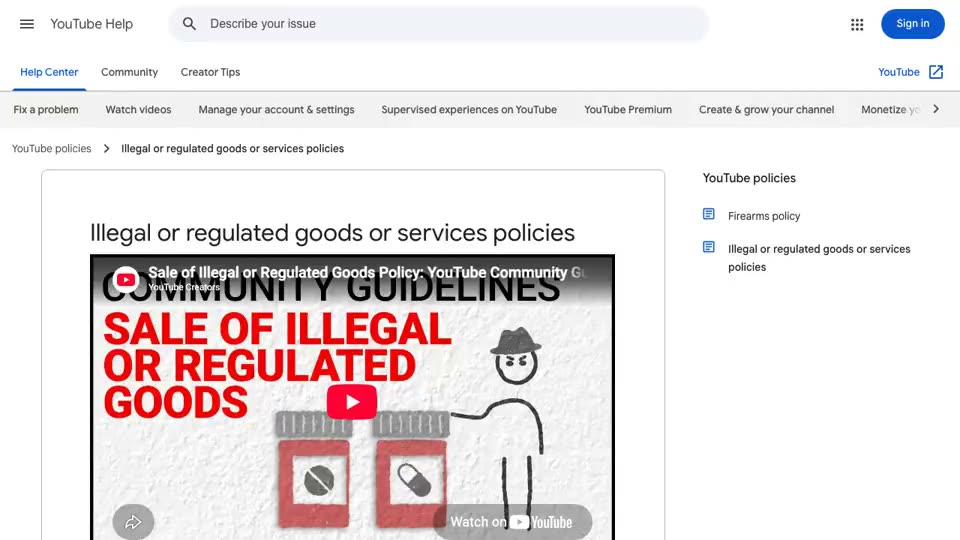Open the Creator Tips tab
The image size is (960, 540).
[210, 72]
